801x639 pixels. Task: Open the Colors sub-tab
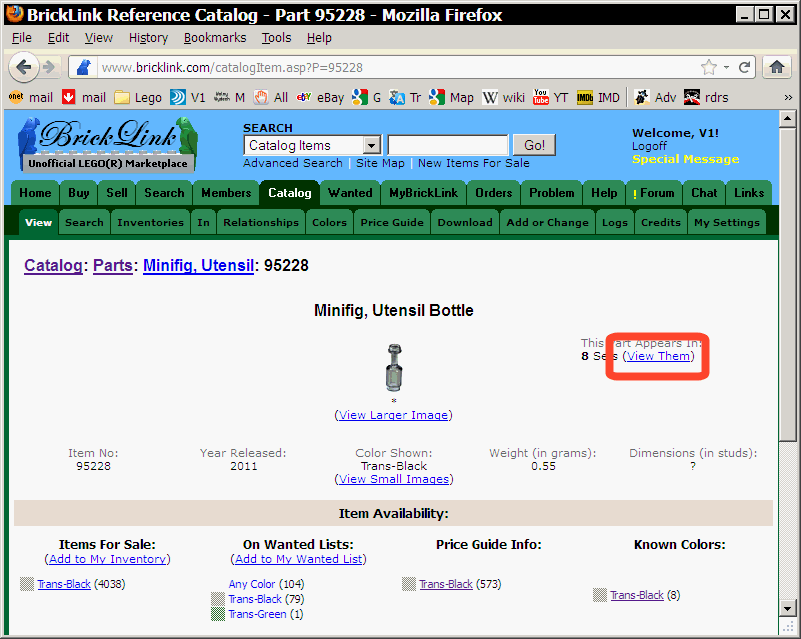tap(329, 223)
